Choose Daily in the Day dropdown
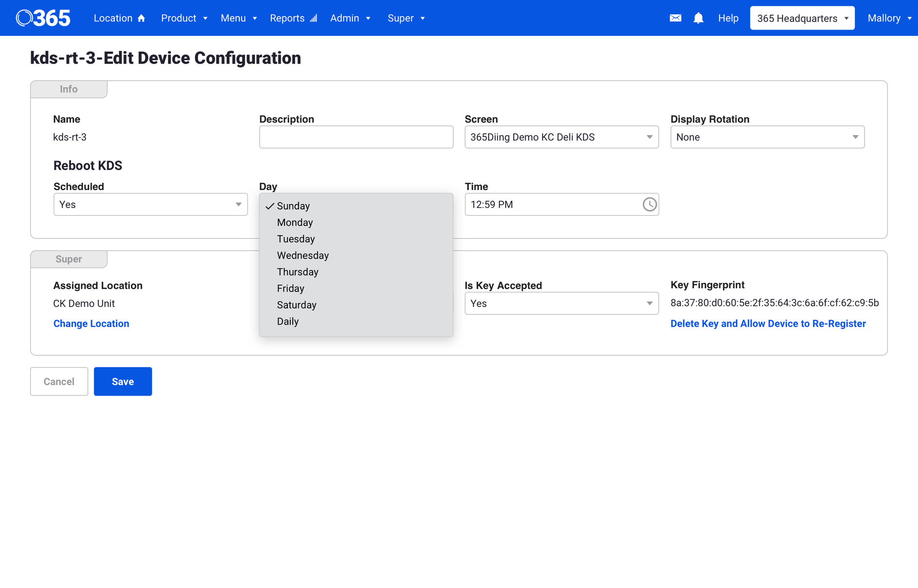This screenshot has width=918, height=588. pos(287,322)
